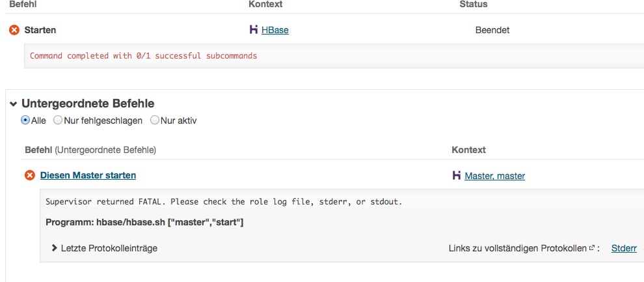Expand Letzte Protokolleinträge
Image resolution: width=644 pixels, height=282 pixels.
[x=55, y=248]
